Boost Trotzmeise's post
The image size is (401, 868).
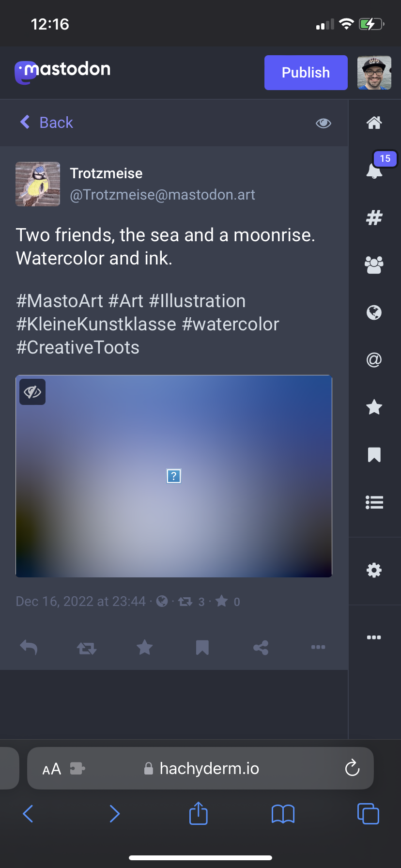pyautogui.click(x=86, y=647)
